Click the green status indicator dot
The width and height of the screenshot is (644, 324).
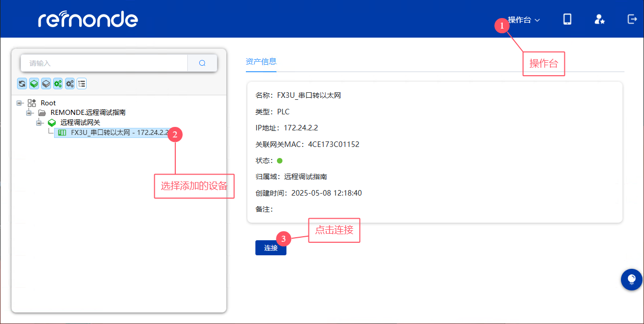pyautogui.click(x=280, y=161)
